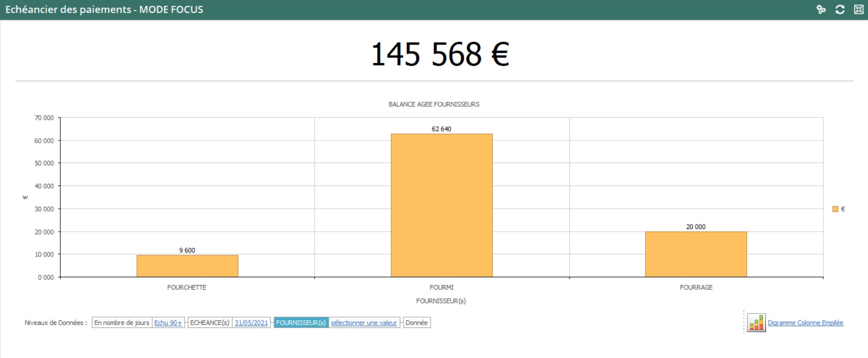
Task: Exit focus mode with collapse icon
Action: 859,9
